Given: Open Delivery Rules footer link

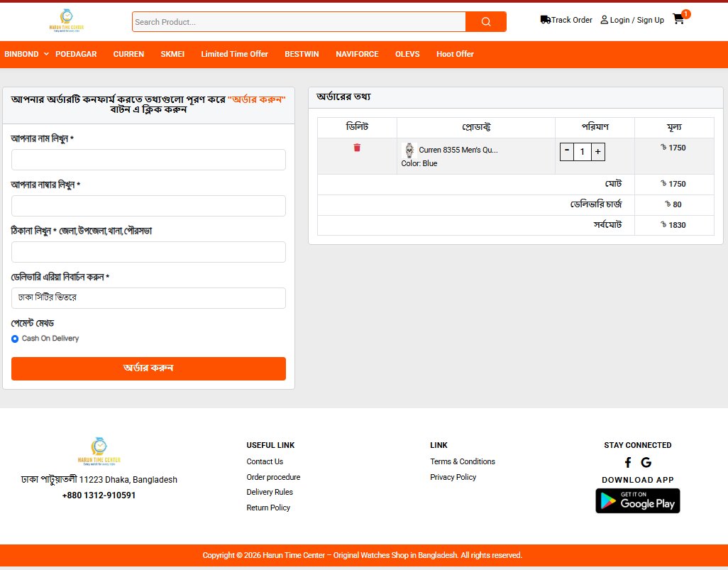Looking at the screenshot, I should coord(270,492).
